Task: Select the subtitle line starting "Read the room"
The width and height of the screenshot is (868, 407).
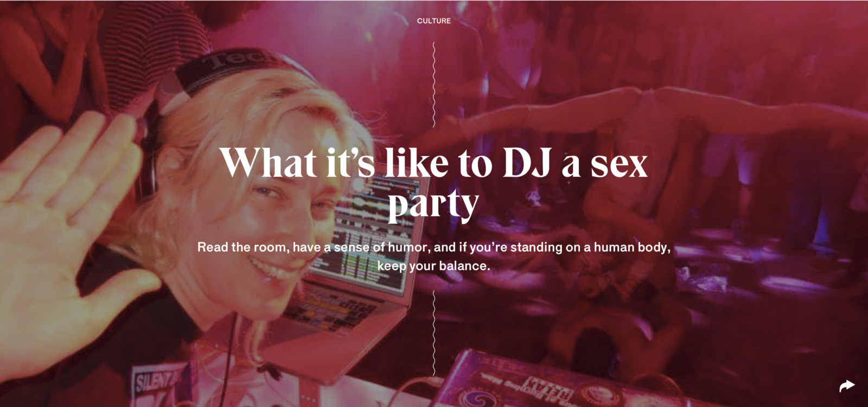Action: click(434, 247)
